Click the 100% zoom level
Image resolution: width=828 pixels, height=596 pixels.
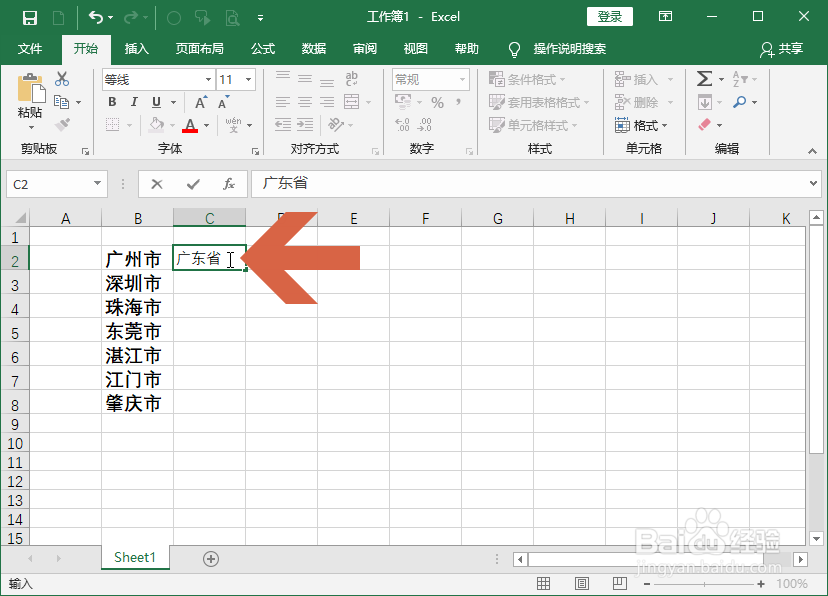[792, 584]
